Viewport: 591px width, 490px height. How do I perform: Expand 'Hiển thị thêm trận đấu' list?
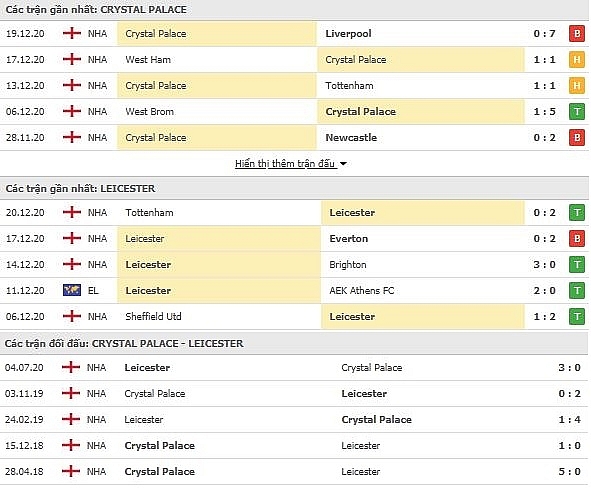pyautogui.click(x=285, y=164)
